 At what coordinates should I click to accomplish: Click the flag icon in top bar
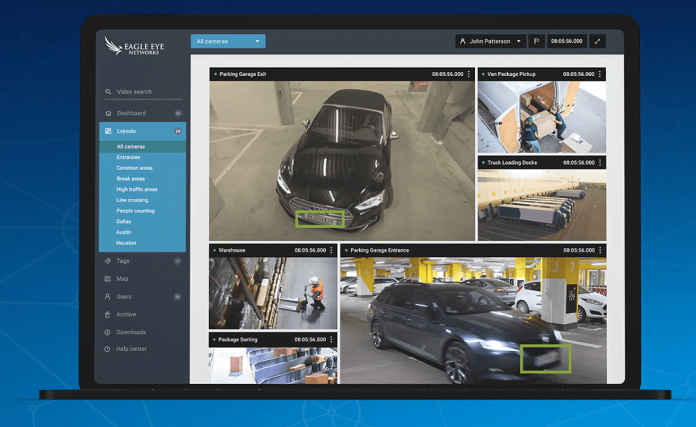coord(537,41)
